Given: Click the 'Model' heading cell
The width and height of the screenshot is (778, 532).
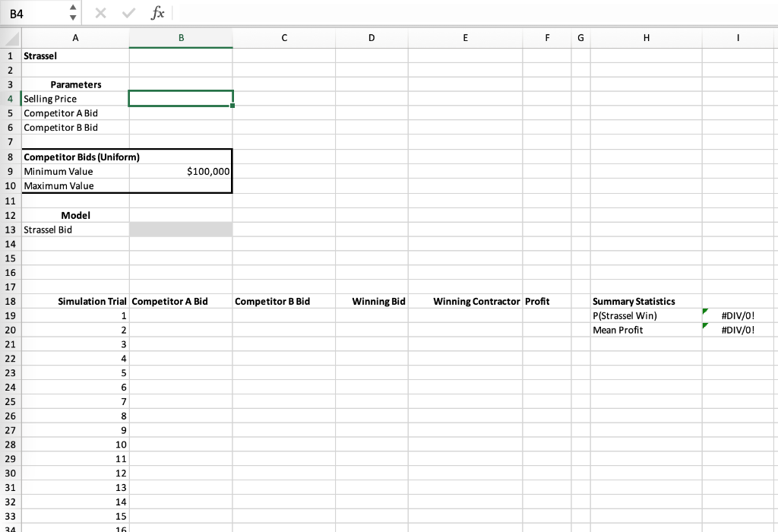Looking at the screenshot, I should pyautogui.click(x=75, y=215).
